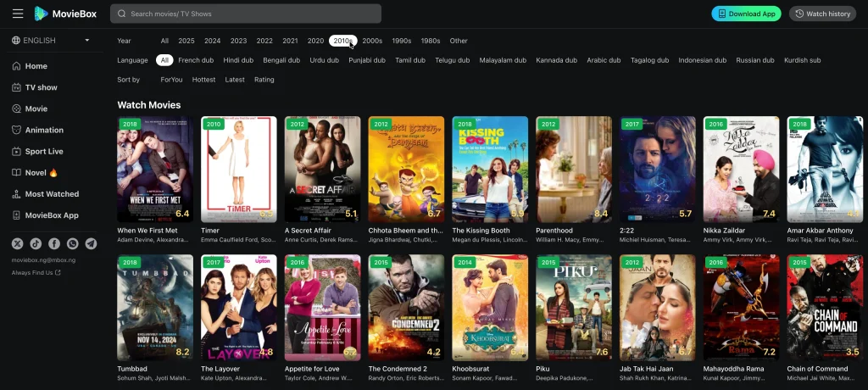
Task: Click the WhatsApp social icon
Action: (73, 243)
